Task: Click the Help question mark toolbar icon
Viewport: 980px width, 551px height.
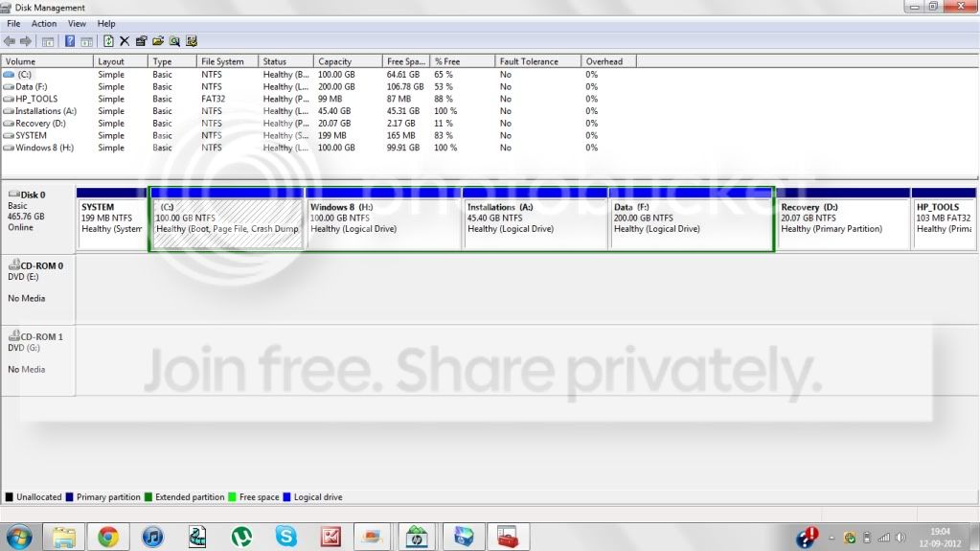Action: (70, 41)
